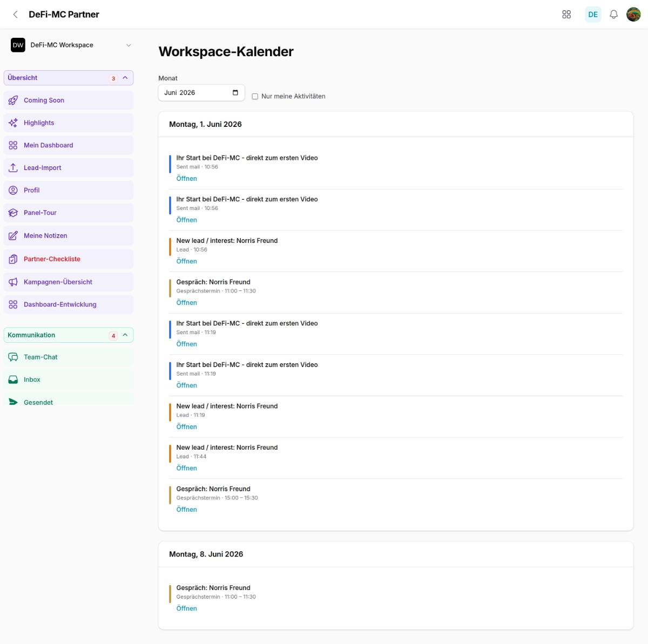The height and width of the screenshot is (644, 648).
Task: Click the Workspace-Kalender title
Action: point(226,52)
